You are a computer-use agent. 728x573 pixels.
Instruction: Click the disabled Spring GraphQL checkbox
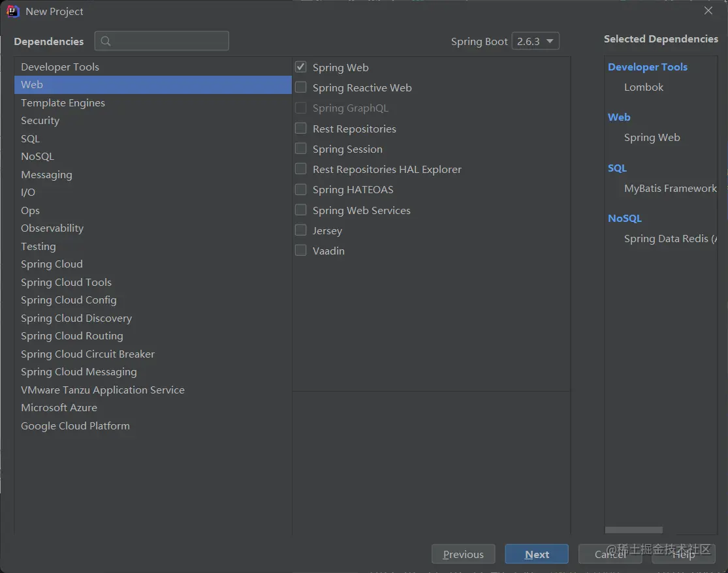click(x=301, y=108)
